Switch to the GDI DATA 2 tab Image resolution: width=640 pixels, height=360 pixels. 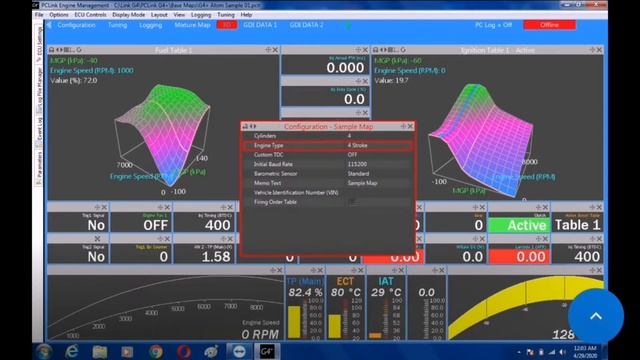tap(307, 25)
